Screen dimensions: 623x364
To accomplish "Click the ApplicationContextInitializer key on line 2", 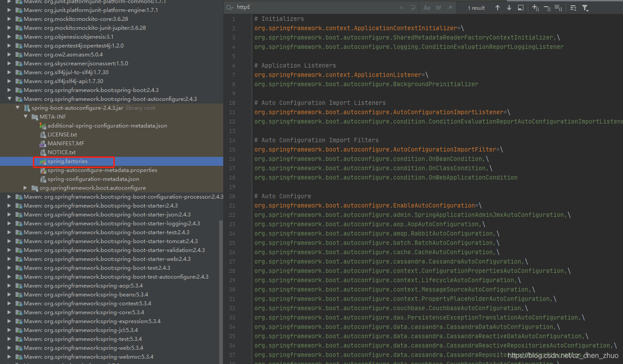I will 356,28.
